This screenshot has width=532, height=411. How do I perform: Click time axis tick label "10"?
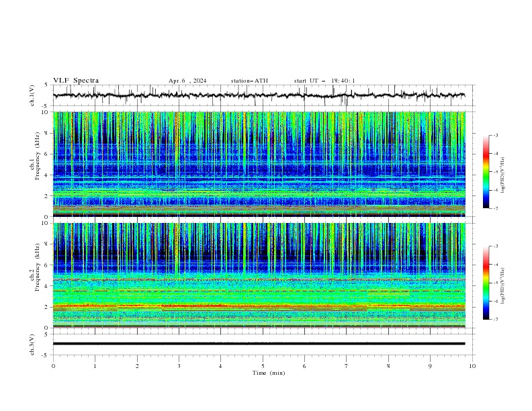(472, 366)
